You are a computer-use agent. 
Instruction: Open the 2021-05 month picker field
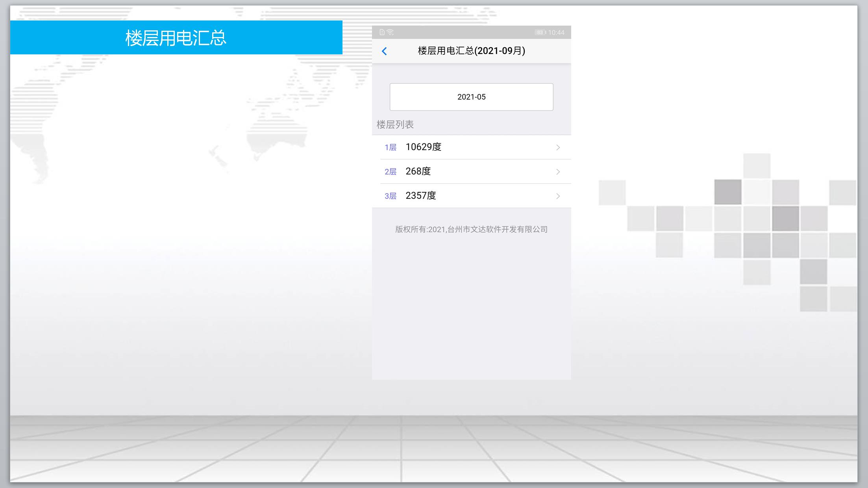click(x=471, y=97)
